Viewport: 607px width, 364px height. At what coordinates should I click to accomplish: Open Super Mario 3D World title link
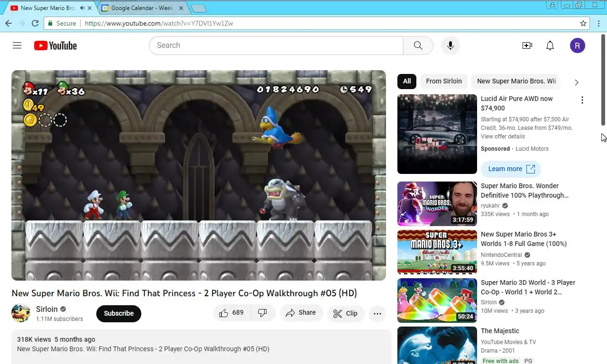(528, 287)
